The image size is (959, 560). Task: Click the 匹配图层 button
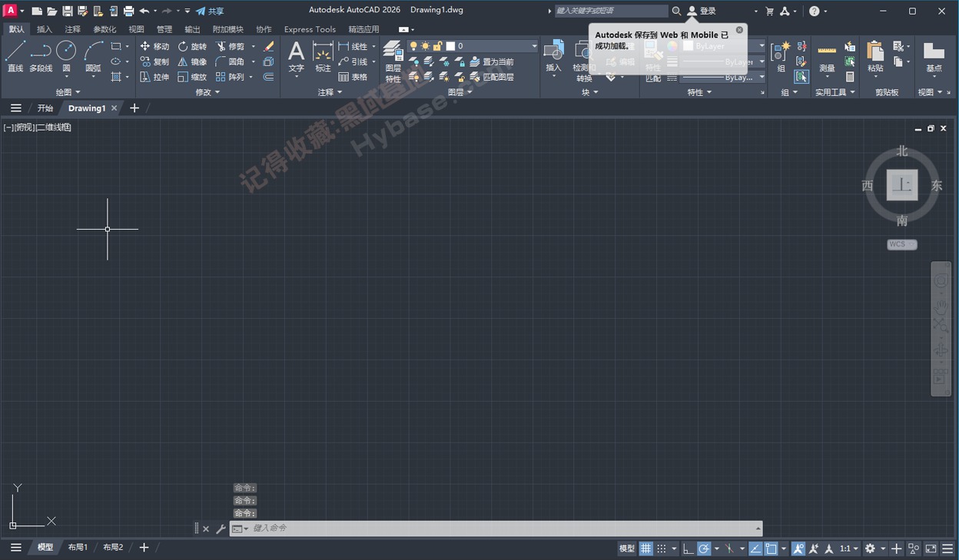click(492, 77)
